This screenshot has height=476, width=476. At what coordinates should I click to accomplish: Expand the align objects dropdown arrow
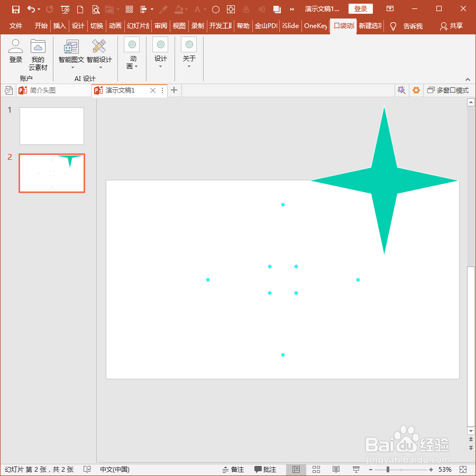(x=152, y=10)
